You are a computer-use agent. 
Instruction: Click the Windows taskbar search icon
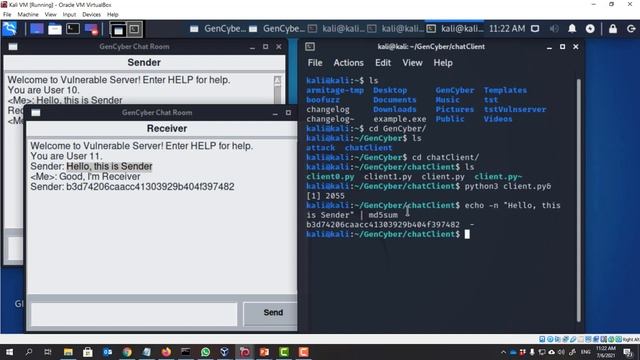pos(29,352)
